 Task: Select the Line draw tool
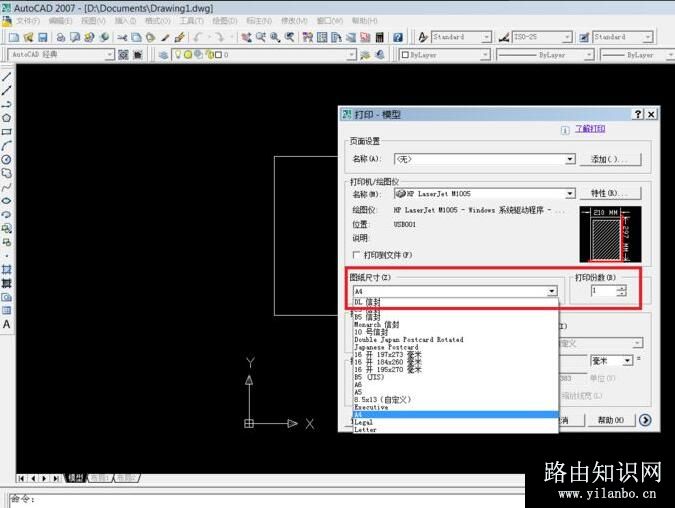coord(6,77)
